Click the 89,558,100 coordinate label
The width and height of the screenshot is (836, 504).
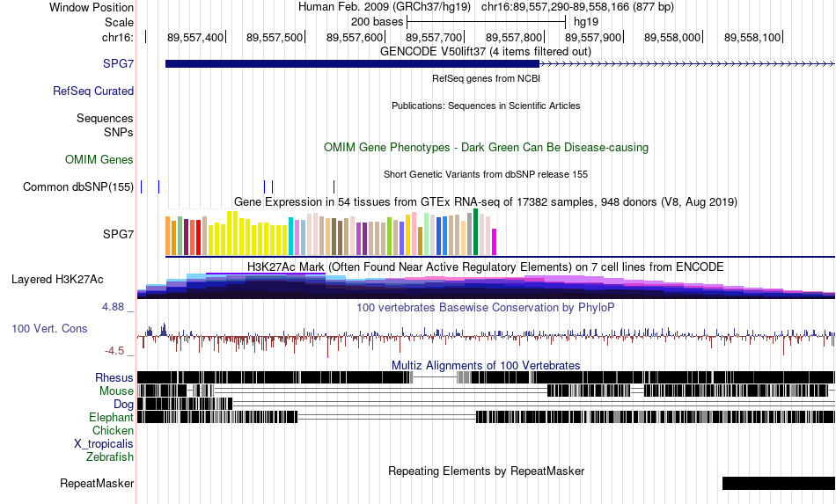[752, 37]
